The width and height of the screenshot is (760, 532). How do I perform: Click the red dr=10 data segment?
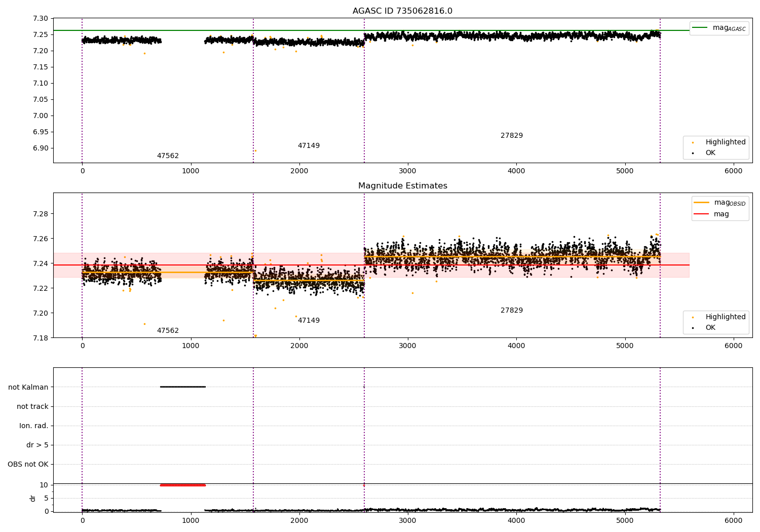(x=183, y=485)
